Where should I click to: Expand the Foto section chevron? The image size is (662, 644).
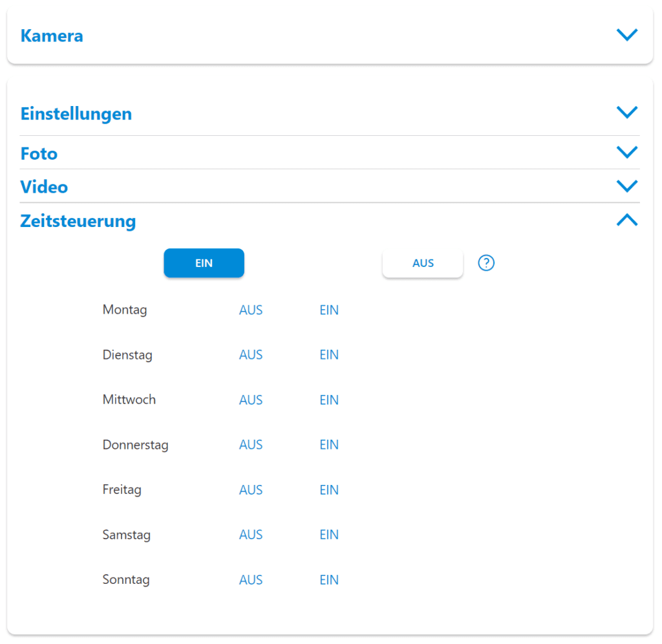point(627,152)
